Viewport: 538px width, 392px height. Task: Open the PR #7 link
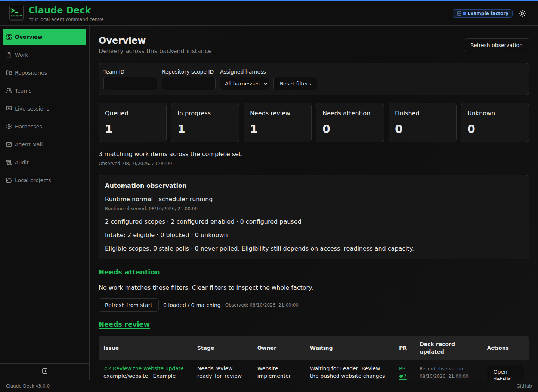coord(403,372)
